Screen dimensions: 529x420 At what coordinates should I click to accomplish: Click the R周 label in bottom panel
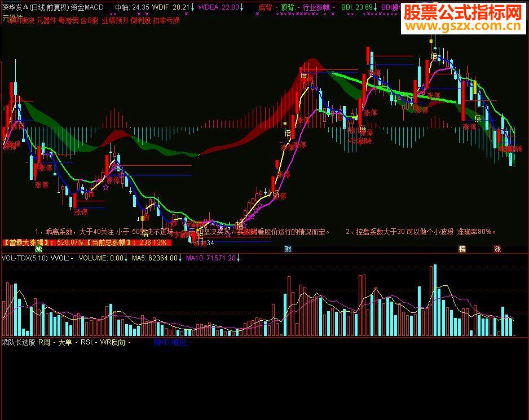tap(47, 342)
